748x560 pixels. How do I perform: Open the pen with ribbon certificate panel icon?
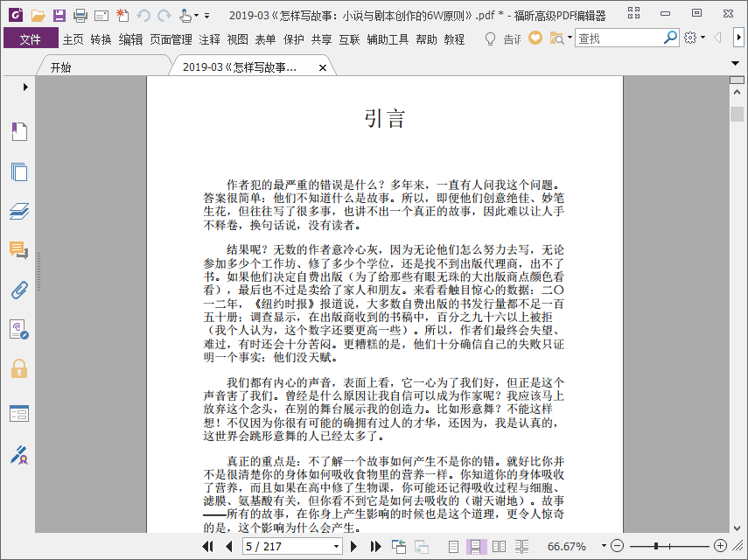click(19, 455)
